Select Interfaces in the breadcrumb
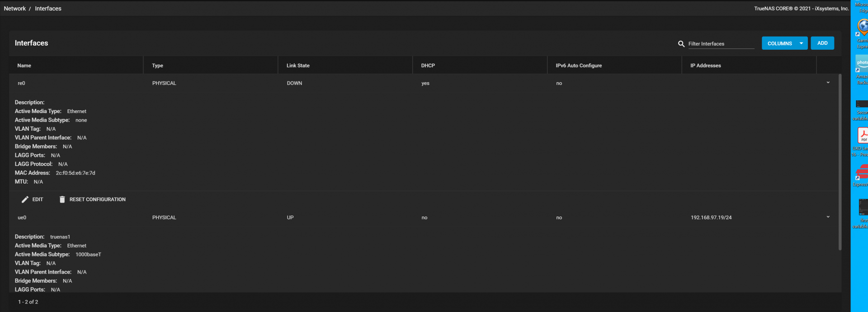Viewport: 868px width, 312px height. point(48,9)
